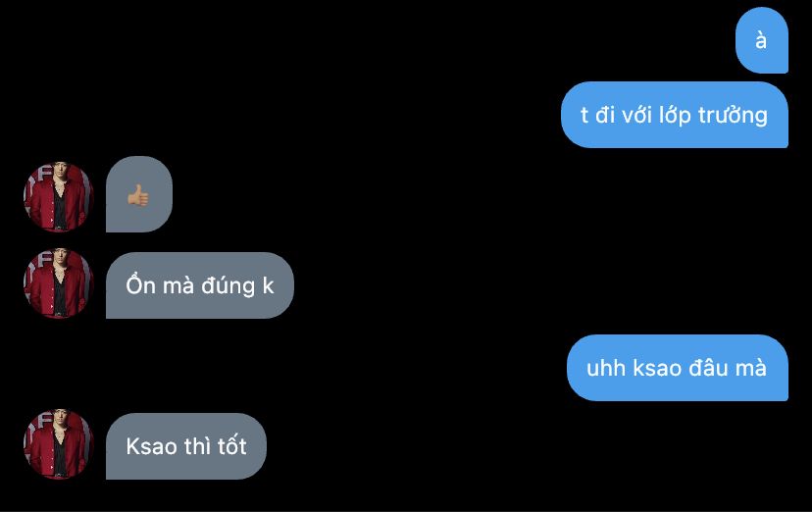Click the word "với" in sent message
The height and width of the screenshot is (512, 812).
coord(636,116)
